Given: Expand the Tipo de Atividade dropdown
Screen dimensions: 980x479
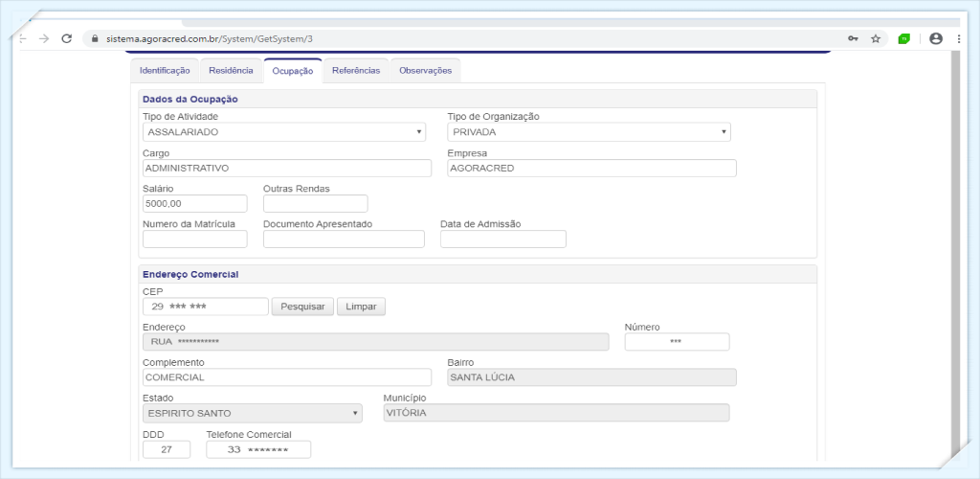Looking at the screenshot, I should [x=284, y=132].
